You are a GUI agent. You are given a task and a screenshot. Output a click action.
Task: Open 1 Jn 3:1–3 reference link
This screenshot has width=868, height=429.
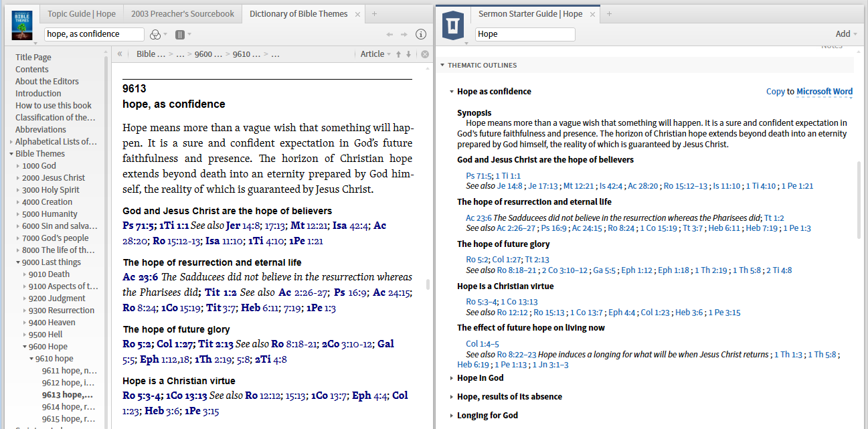tap(550, 365)
